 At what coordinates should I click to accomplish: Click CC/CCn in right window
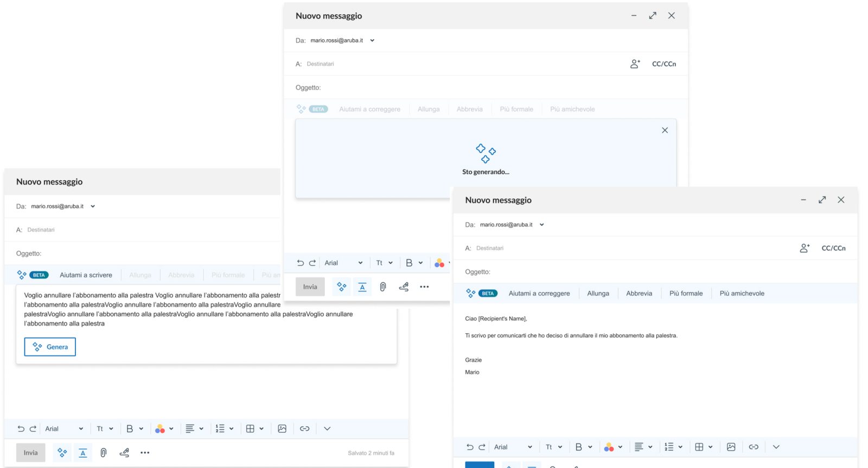point(834,248)
